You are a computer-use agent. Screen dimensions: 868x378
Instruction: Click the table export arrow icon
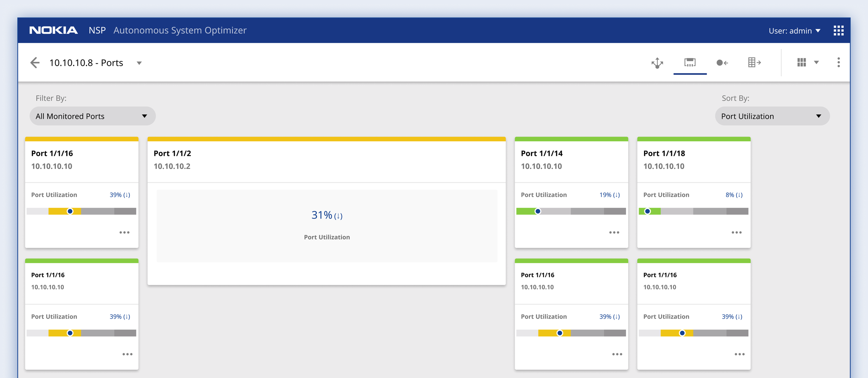point(754,63)
